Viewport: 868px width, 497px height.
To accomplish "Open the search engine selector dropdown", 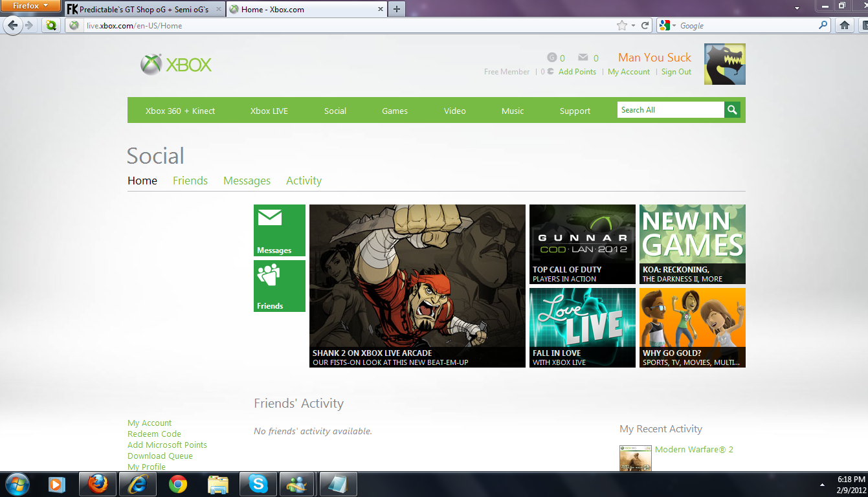I will pyautogui.click(x=667, y=25).
